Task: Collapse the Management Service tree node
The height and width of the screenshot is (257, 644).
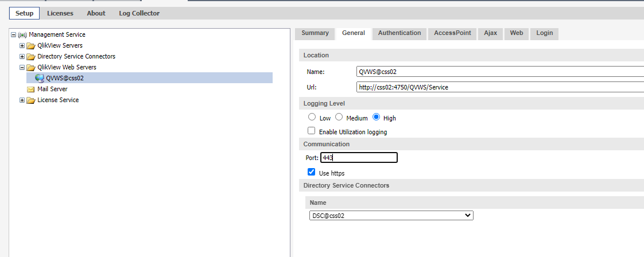Action: pos(14,35)
